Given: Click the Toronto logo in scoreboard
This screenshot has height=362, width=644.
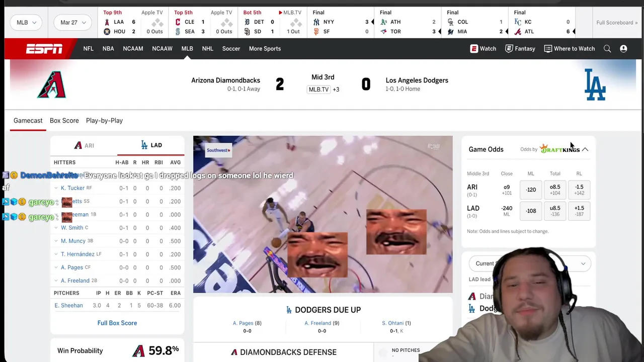Looking at the screenshot, I should click(384, 32).
